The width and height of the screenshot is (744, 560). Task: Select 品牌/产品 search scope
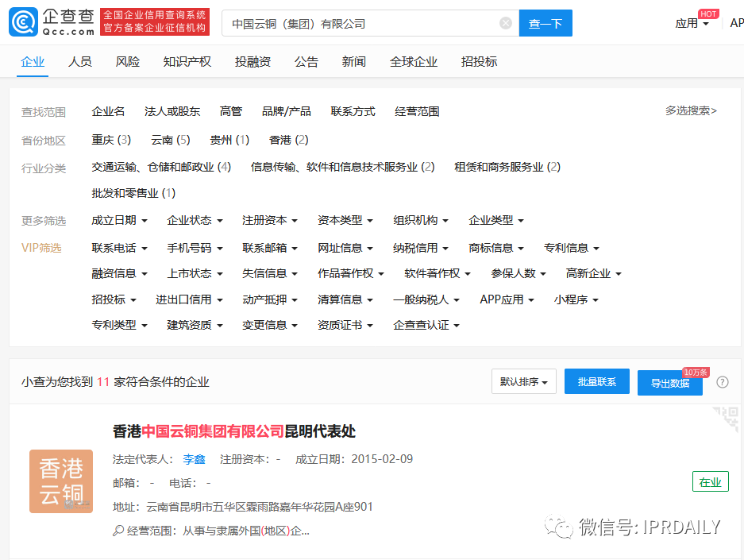[x=287, y=111]
